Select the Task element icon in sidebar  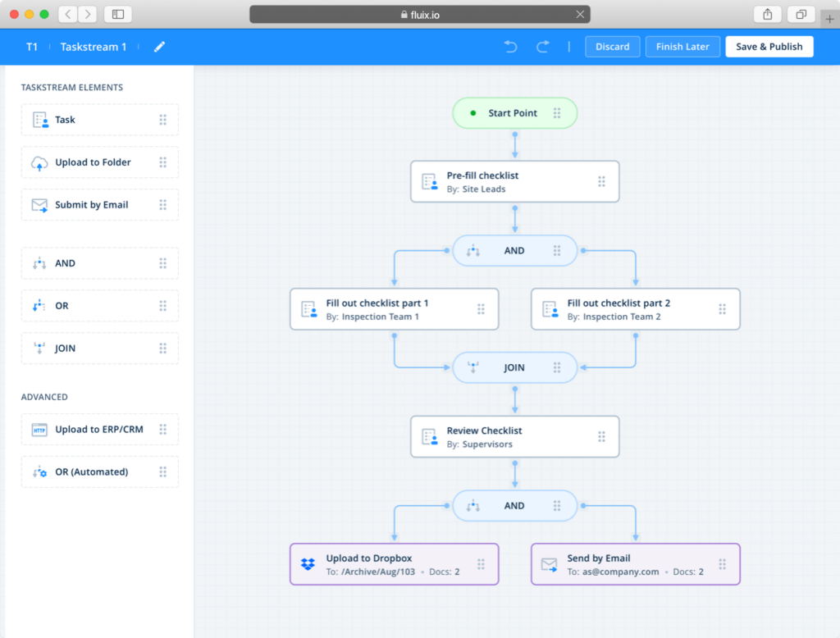pyautogui.click(x=40, y=119)
